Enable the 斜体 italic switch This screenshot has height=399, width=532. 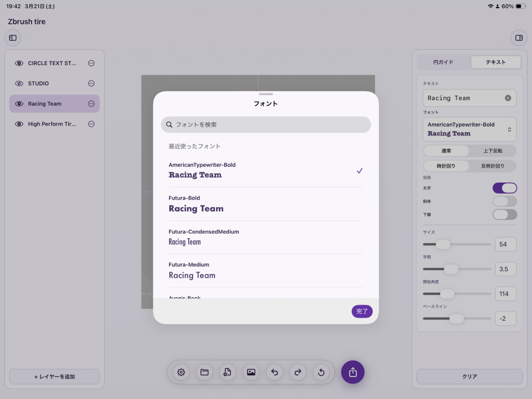(x=505, y=201)
